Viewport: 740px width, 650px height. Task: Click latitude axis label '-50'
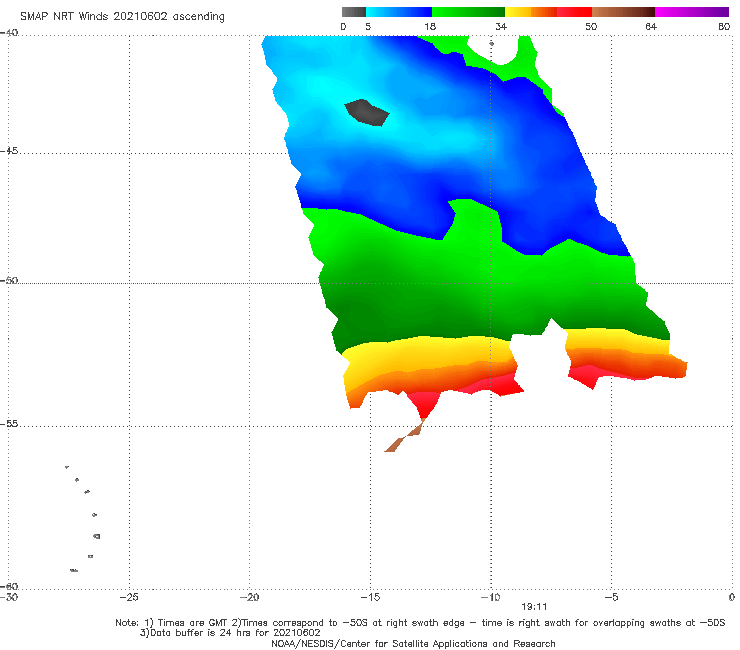[9, 281]
